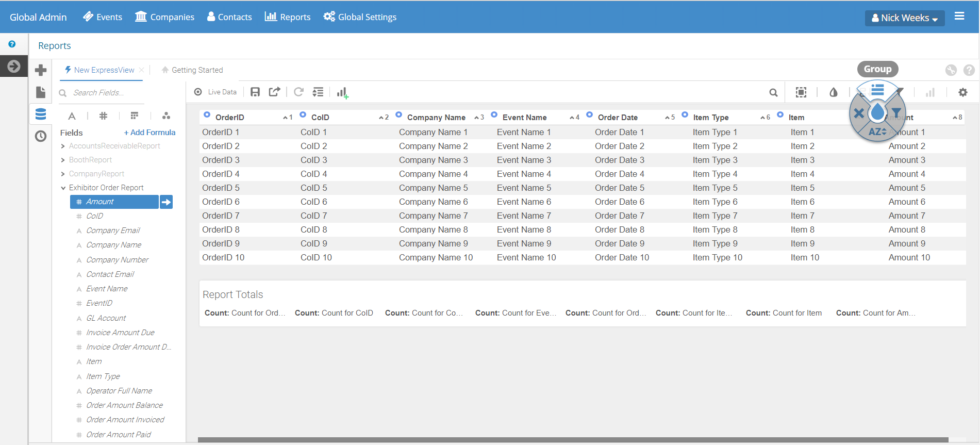Add Amount field using arrow button

click(166, 202)
